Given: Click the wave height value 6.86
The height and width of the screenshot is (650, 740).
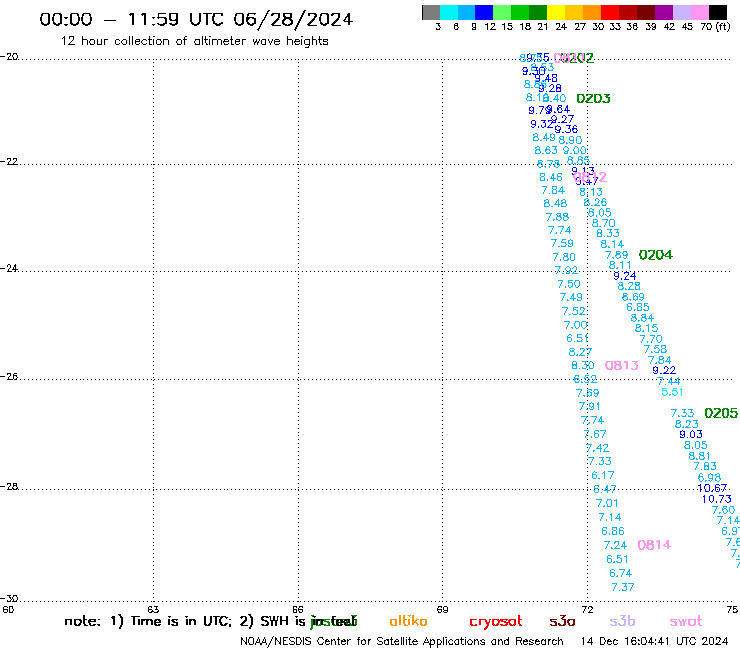Looking at the screenshot, I should coord(613,532).
